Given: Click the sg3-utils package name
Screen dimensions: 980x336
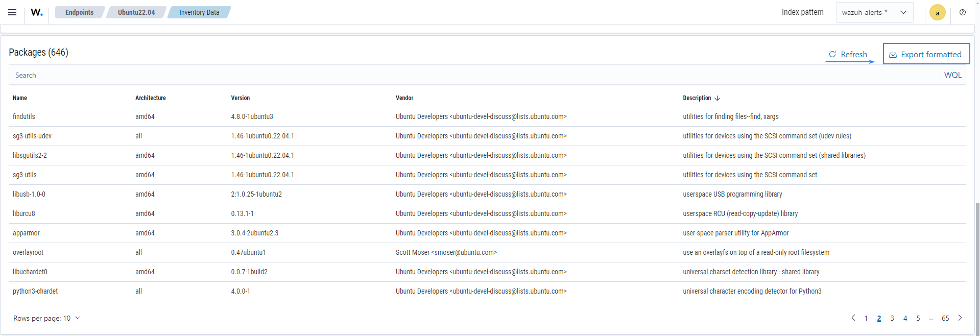Looking at the screenshot, I should tap(25, 175).
